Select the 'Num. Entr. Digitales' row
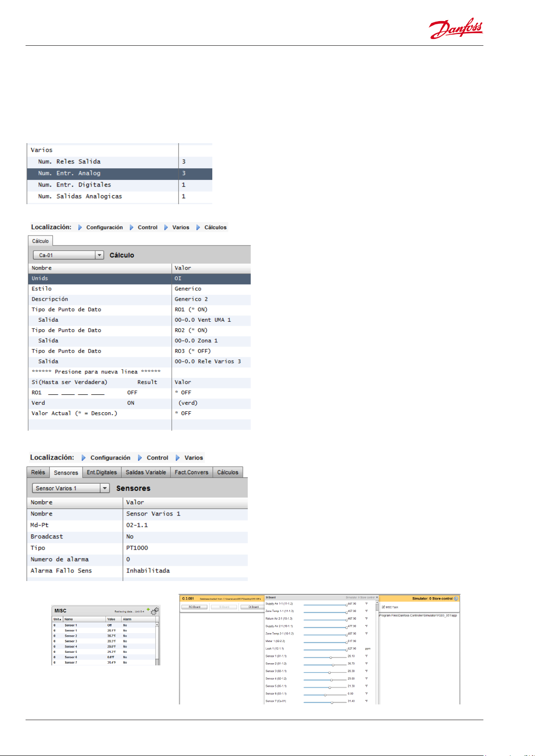Screen dimensions: 535x756 coord(119,185)
